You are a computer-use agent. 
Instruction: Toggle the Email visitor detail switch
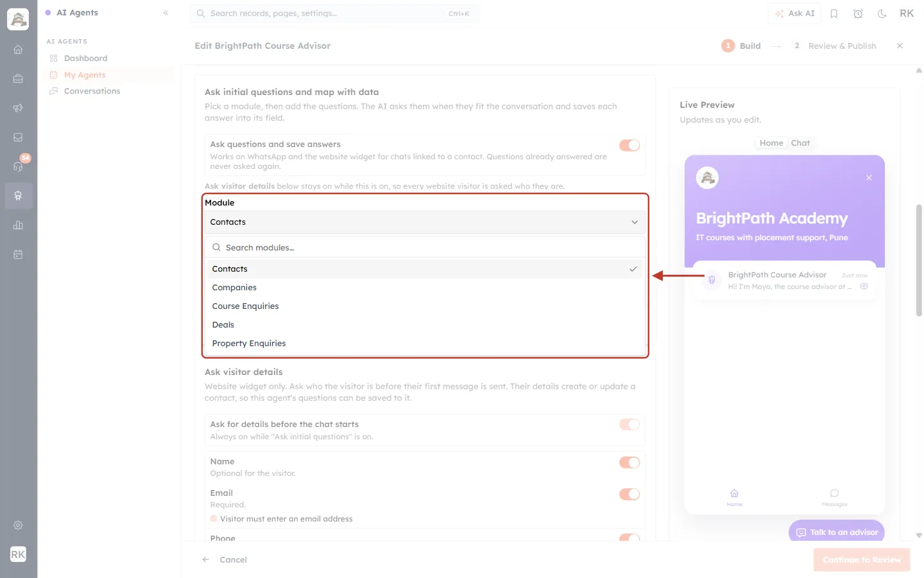(629, 494)
